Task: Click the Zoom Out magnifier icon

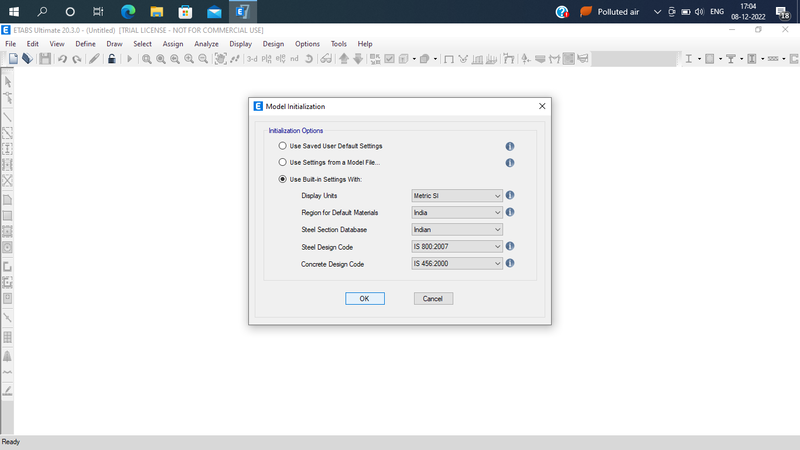Action: [x=203, y=59]
